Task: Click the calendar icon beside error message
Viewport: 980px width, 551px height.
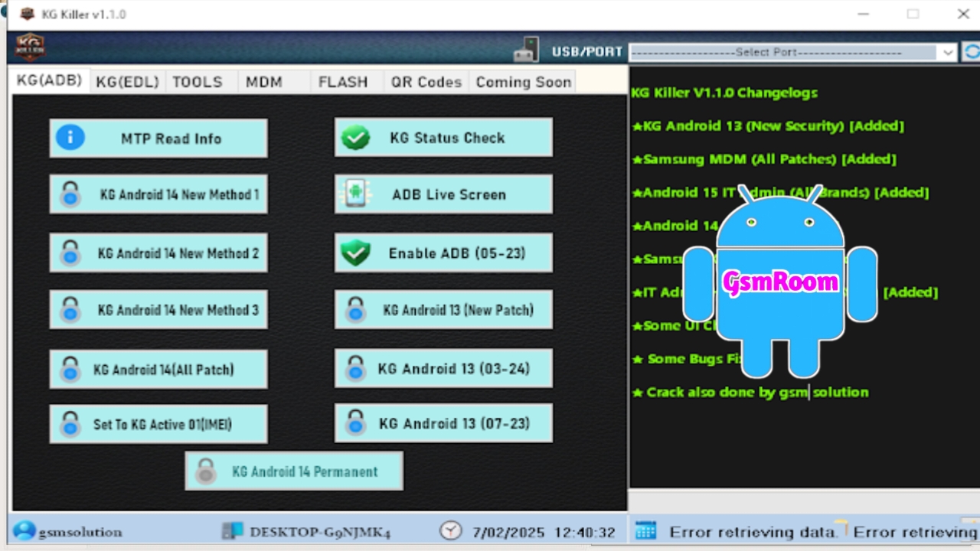Action: tap(645, 531)
